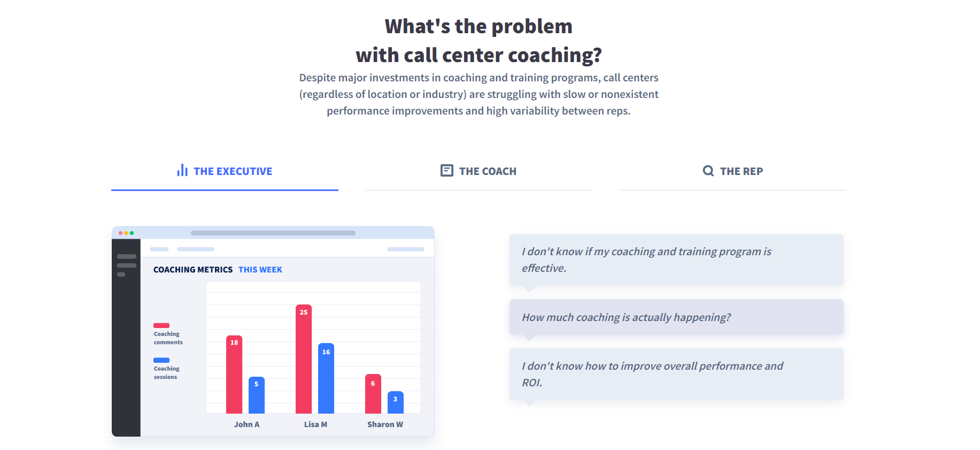This screenshot has height=450, width=980.
Task: Click the magnifier icon beside The Rep
Action: [708, 171]
